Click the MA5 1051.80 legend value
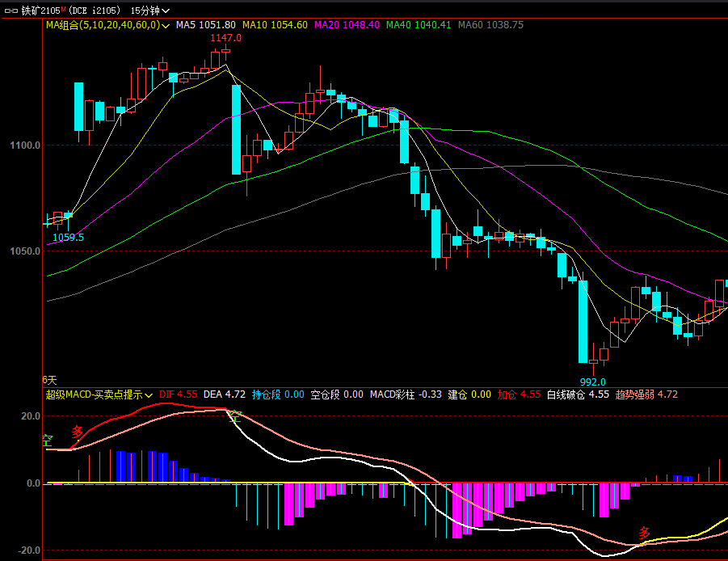Viewport: 728px width, 561px height. coord(206,25)
